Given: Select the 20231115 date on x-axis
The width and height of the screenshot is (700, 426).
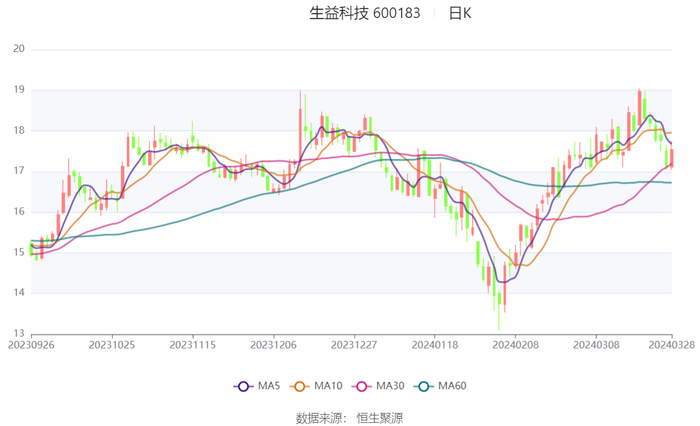Looking at the screenshot, I should click(x=192, y=345).
